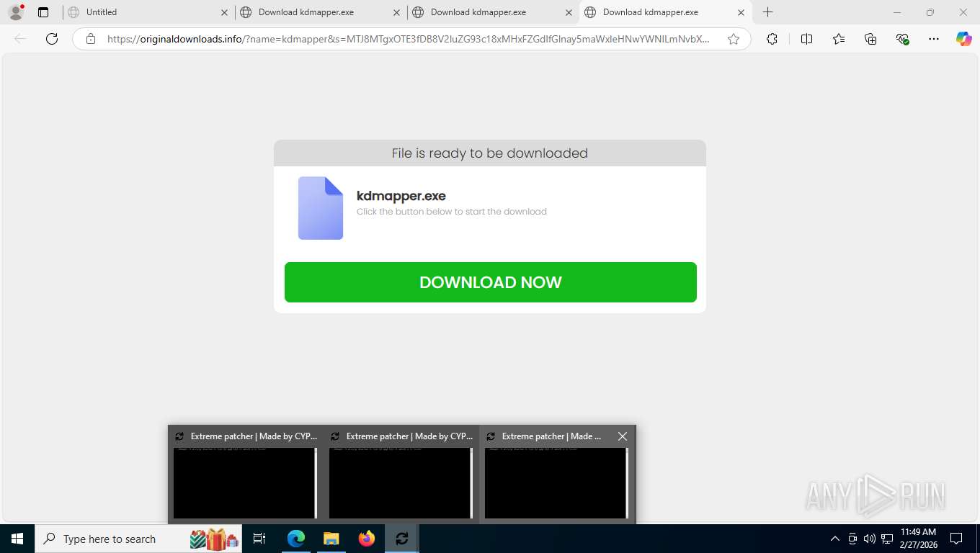Click the kdmapper.exe file icon

321,208
